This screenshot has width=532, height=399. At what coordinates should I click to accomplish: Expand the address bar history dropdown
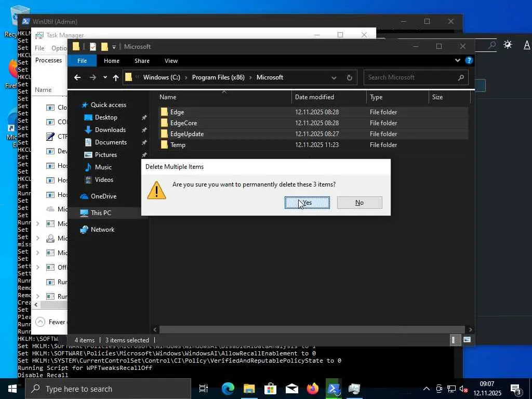pyautogui.click(x=334, y=78)
